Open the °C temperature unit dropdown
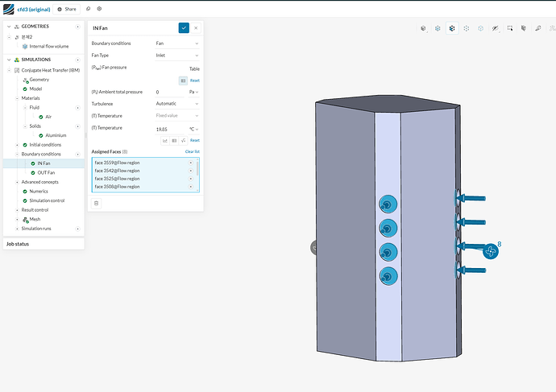 coord(193,130)
